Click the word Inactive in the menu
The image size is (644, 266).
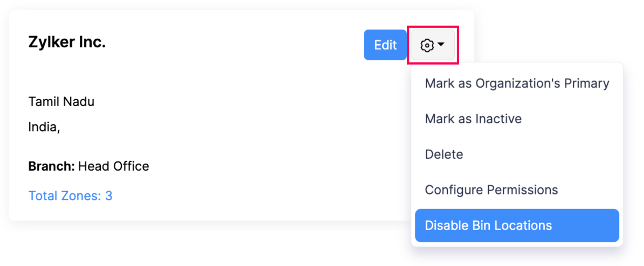point(498,119)
